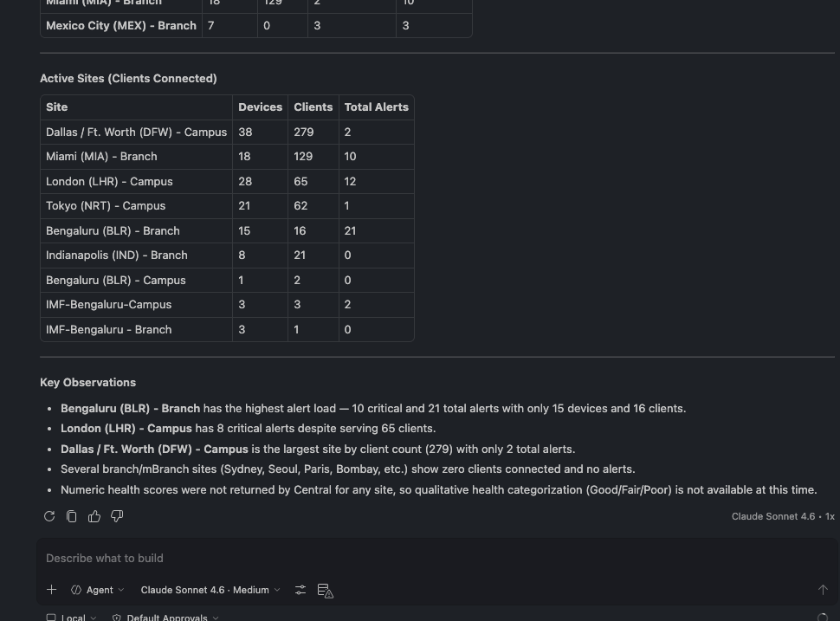Copy the response using the copy icon
This screenshot has width=840, height=621.
click(x=71, y=516)
